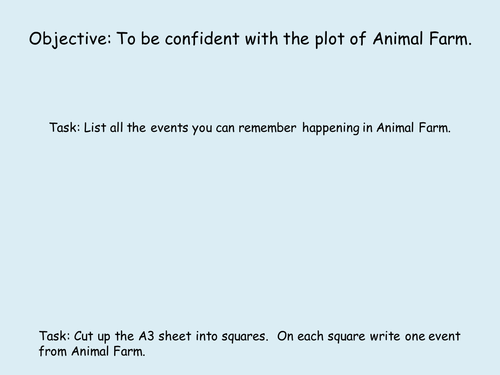Click 'from Animal Farm.' on the last line
The height and width of the screenshot is (375, 500).
92,351
